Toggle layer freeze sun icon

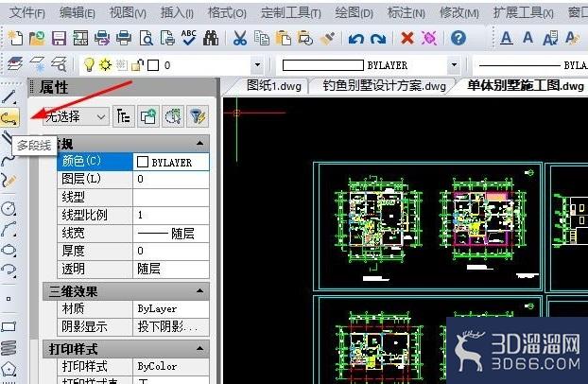pyautogui.click(x=105, y=64)
